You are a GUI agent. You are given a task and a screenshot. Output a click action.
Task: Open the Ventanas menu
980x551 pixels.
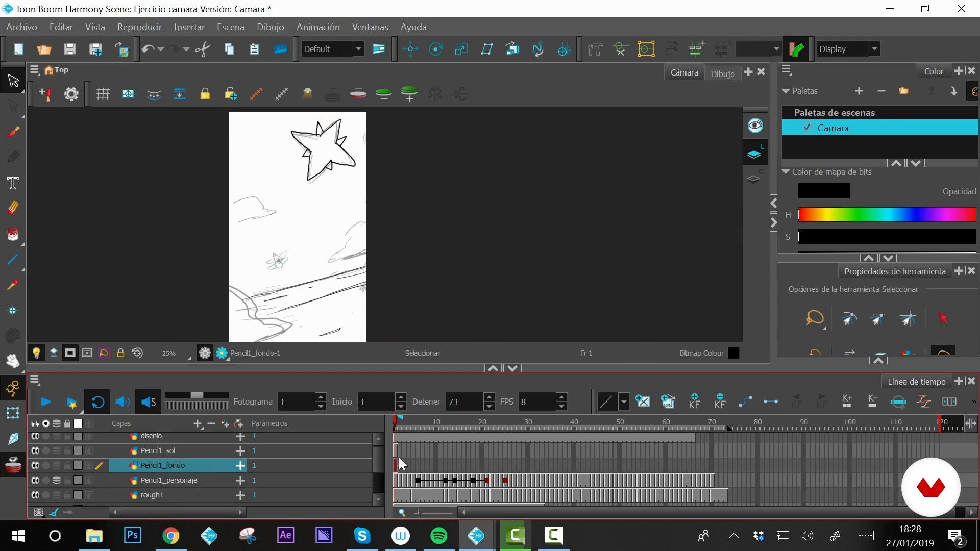tap(370, 27)
